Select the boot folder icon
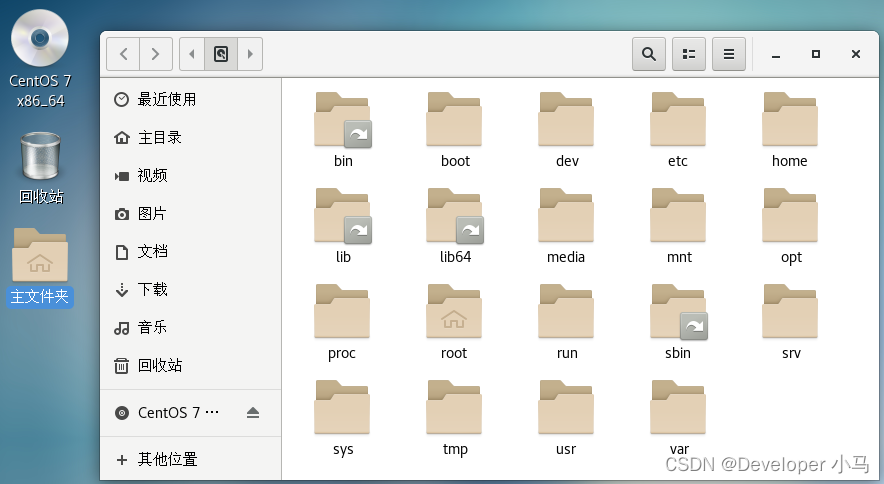 [454, 120]
